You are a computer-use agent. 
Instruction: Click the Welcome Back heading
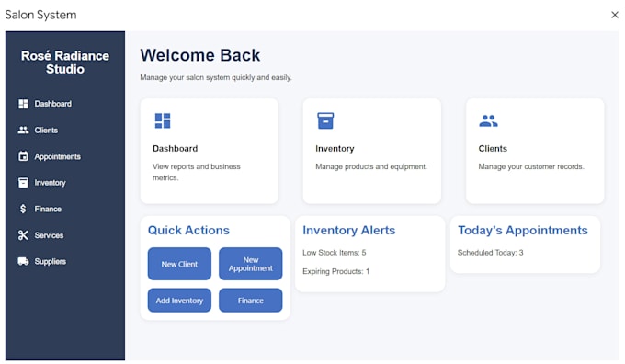point(200,55)
